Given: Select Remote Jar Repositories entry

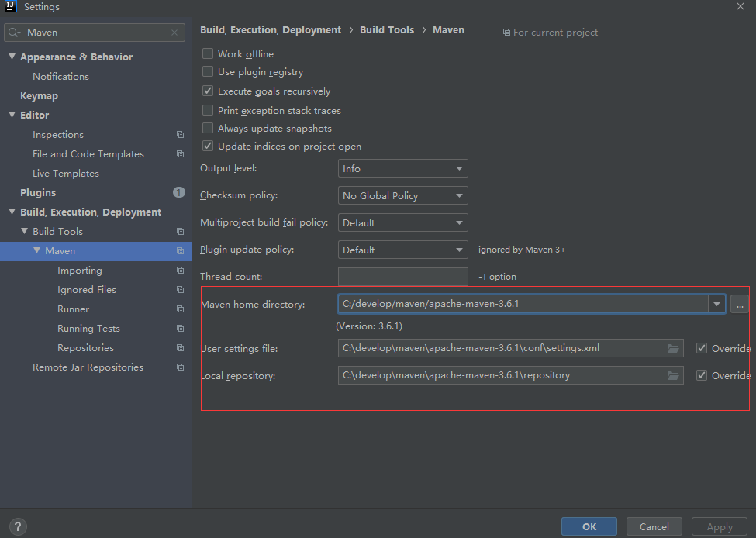Looking at the screenshot, I should [88, 367].
